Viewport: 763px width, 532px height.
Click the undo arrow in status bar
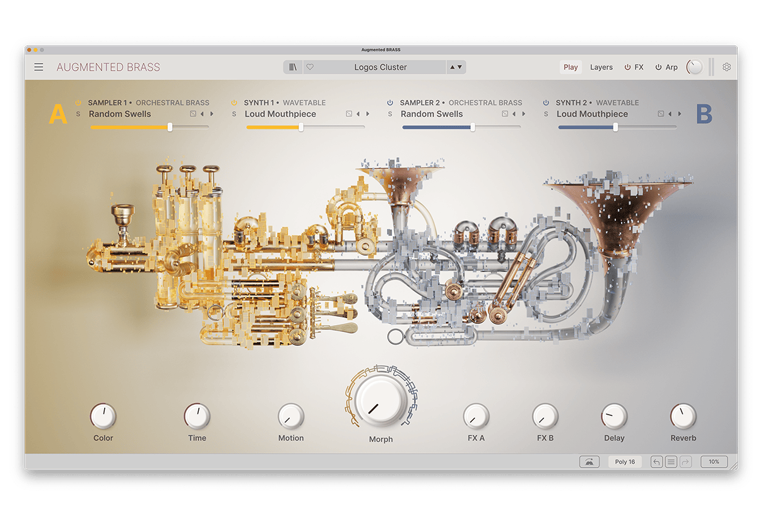656,462
